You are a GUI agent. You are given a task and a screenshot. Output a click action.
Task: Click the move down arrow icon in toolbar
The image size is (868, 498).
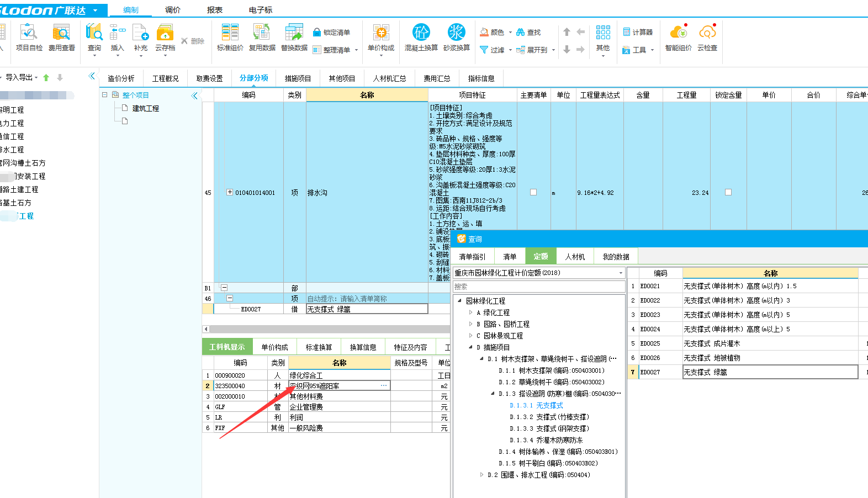click(x=567, y=49)
